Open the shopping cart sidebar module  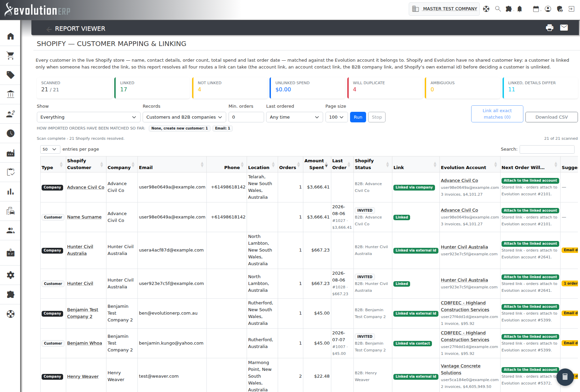point(11,56)
